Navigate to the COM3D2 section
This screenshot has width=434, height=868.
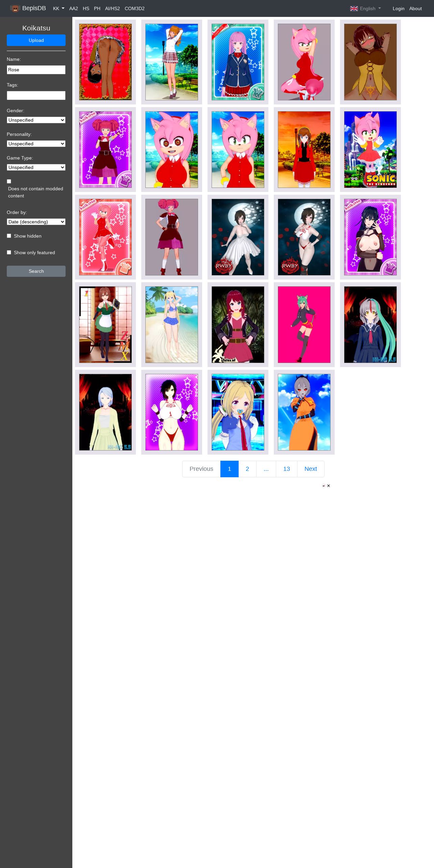pos(135,8)
